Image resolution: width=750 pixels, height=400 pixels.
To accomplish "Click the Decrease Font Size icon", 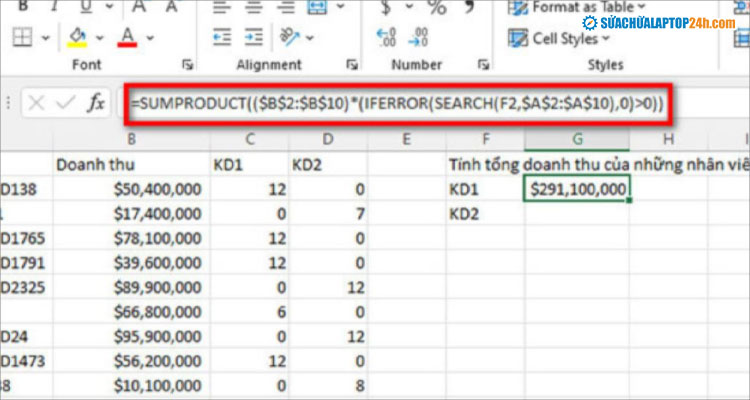I will (171, 6).
